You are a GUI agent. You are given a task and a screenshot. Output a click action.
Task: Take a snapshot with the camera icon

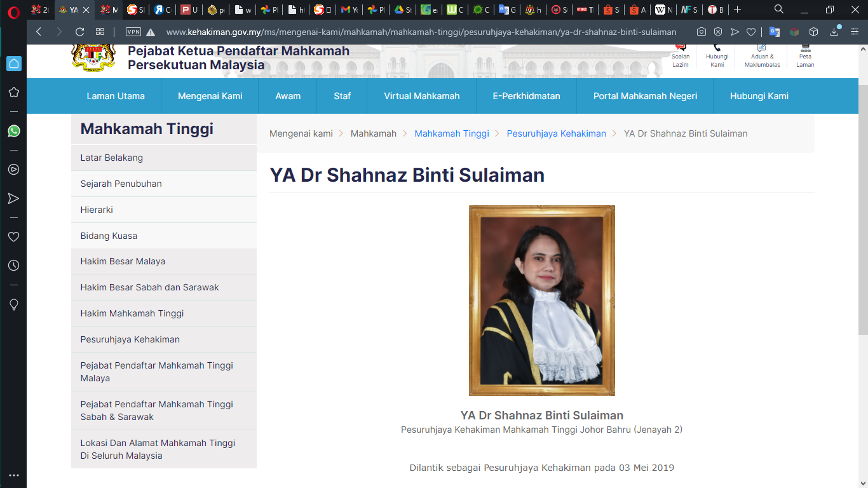pyautogui.click(x=701, y=32)
